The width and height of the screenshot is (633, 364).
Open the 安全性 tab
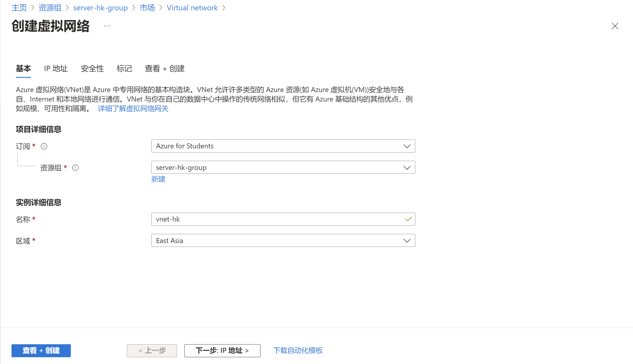click(x=92, y=68)
